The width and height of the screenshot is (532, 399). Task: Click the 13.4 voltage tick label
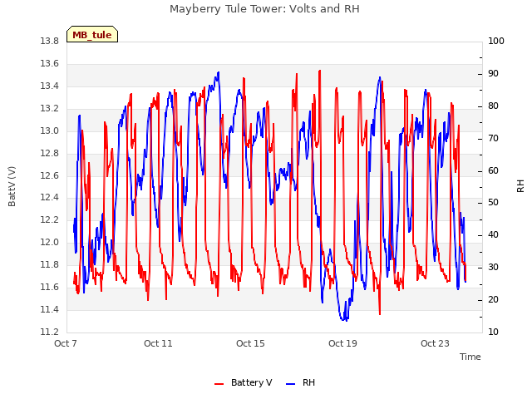50,86
